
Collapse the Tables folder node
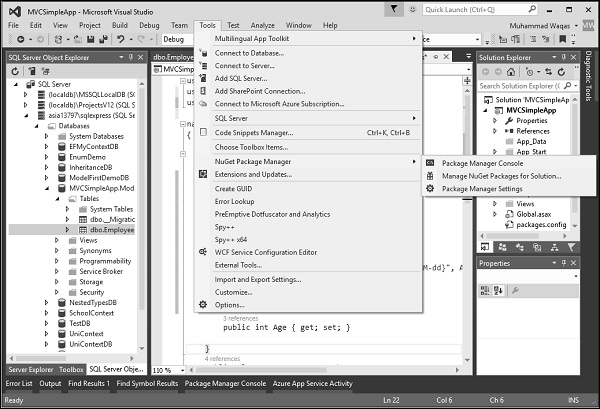tap(57, 199)
